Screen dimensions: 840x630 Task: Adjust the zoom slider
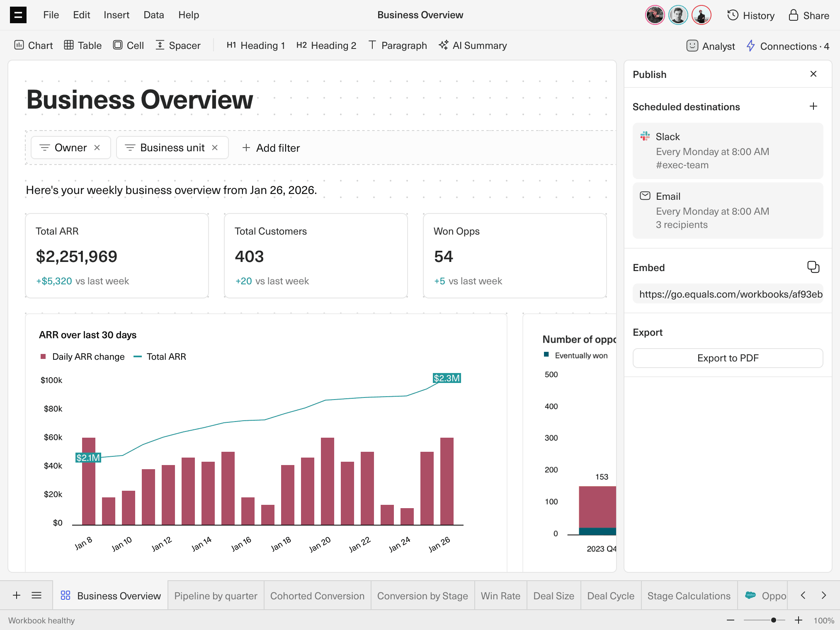774,620
